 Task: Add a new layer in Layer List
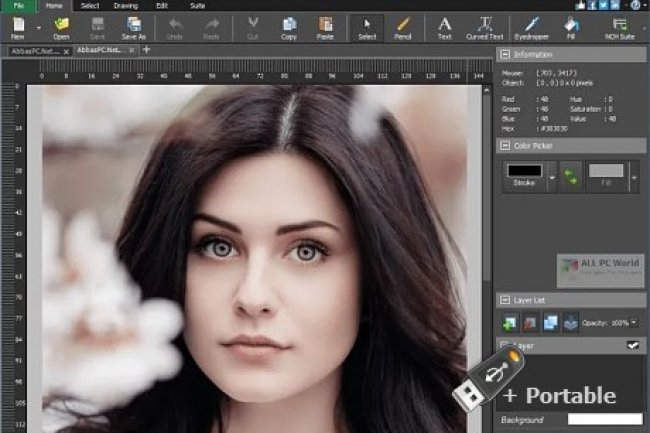pos(508,323)
